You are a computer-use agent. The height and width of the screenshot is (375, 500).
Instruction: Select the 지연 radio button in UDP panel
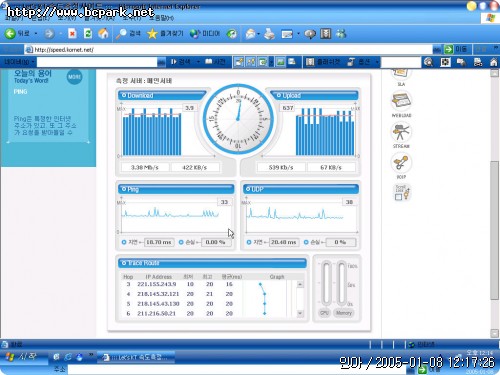[x=249, y=242]
